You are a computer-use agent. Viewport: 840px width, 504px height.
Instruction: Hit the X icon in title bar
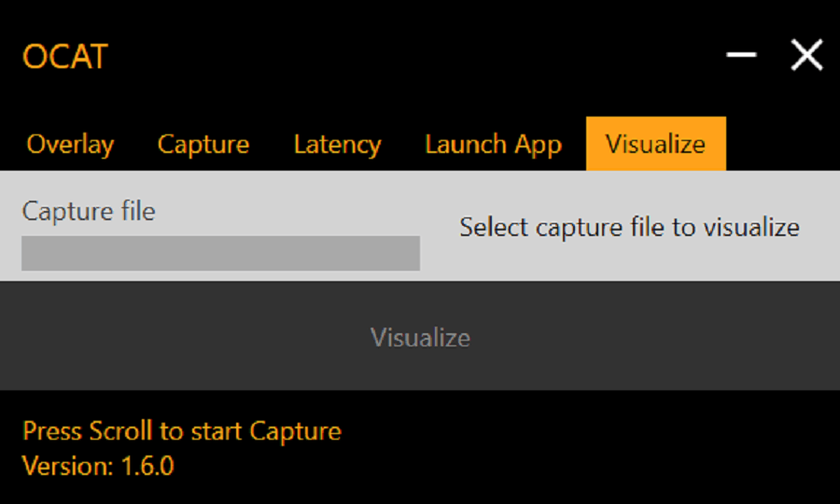coord(806,56)
